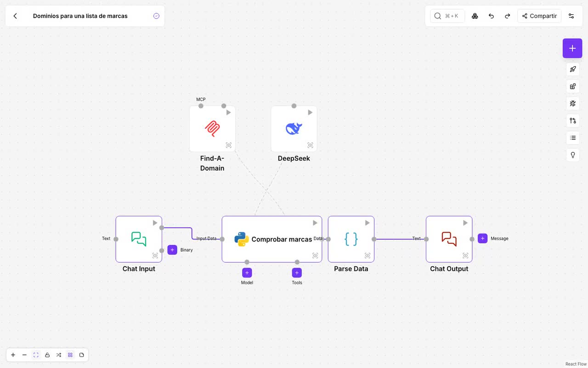Screen dimensions: 588x368
Task: Redo the last undone change
Action: 508,16
